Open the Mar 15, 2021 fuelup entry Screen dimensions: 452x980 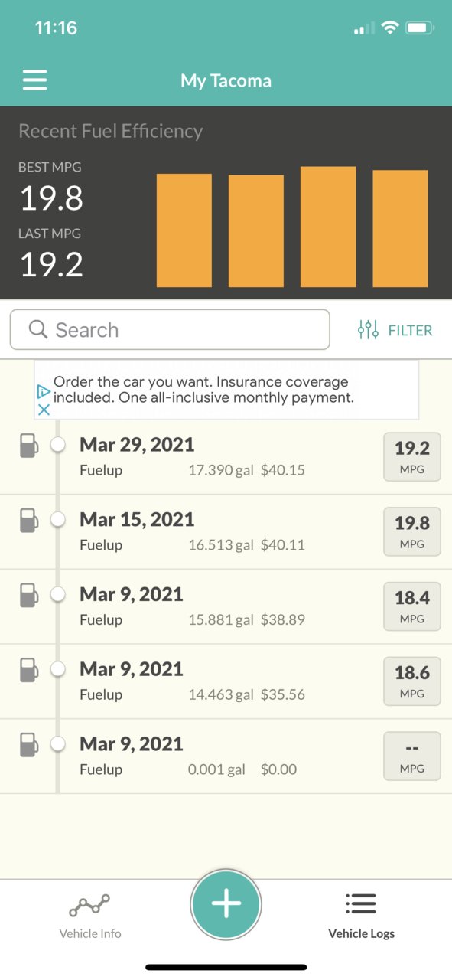point(226,532)
